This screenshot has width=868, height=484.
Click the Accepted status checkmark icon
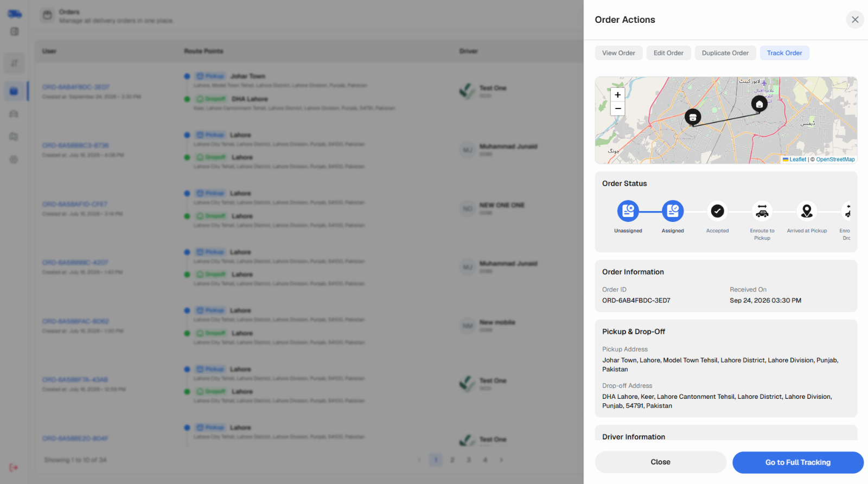point(717,211)
